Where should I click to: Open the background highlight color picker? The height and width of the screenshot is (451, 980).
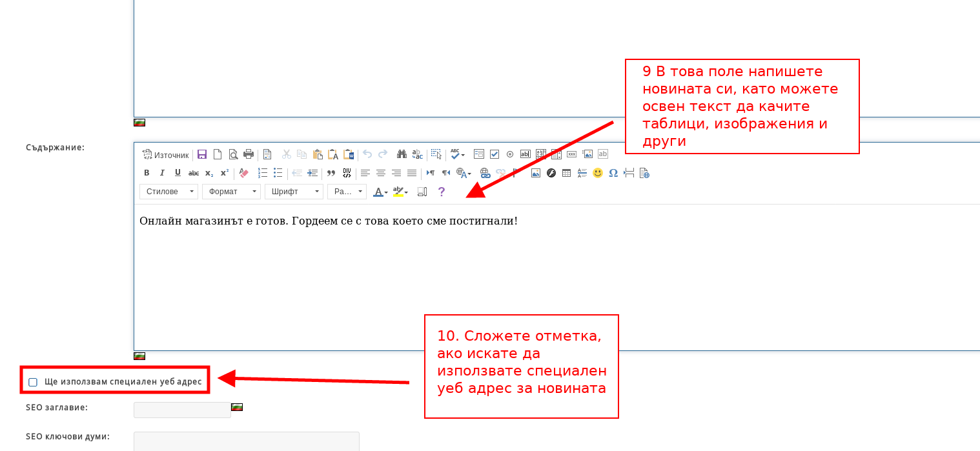(x=400, y=192)
